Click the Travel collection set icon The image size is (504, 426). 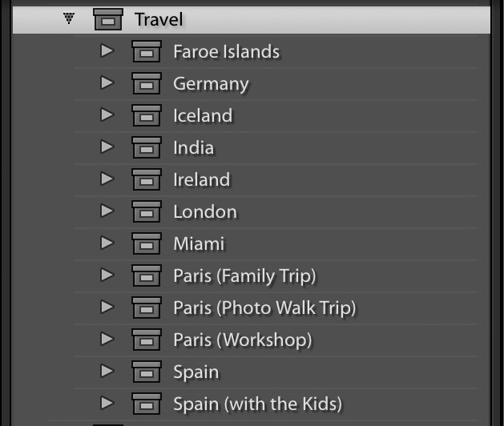108,19
